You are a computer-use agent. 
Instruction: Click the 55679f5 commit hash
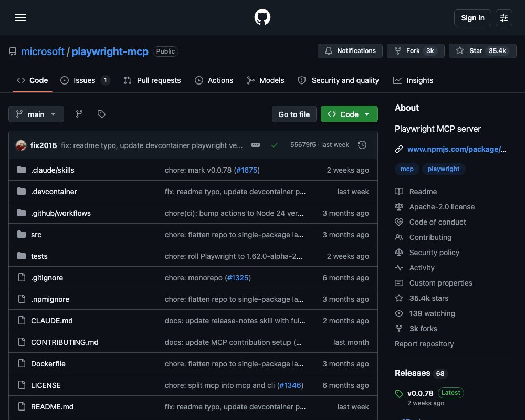coord(303,145)
